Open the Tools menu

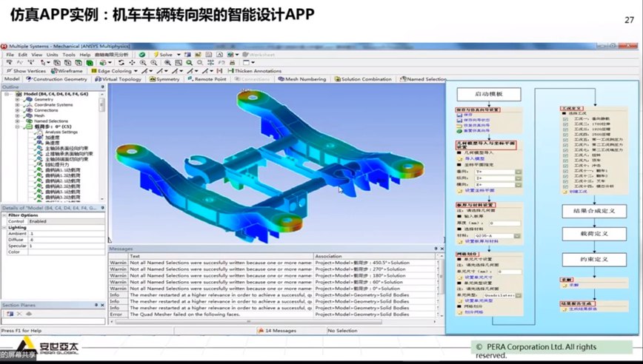(68, 55)
